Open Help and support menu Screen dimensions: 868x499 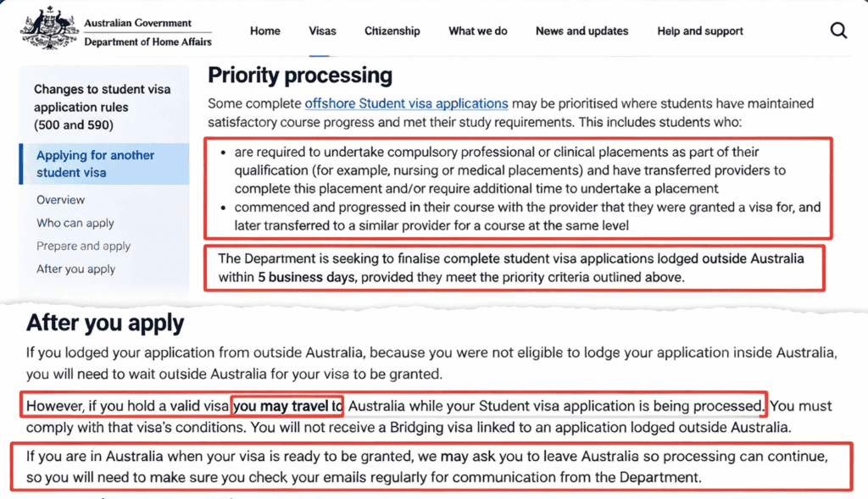pos(699,31)
